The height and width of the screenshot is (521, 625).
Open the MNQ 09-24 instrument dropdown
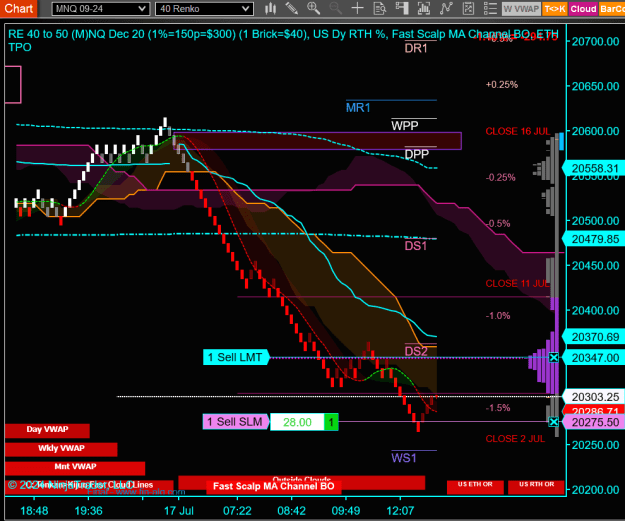click(x=101, y=9)
